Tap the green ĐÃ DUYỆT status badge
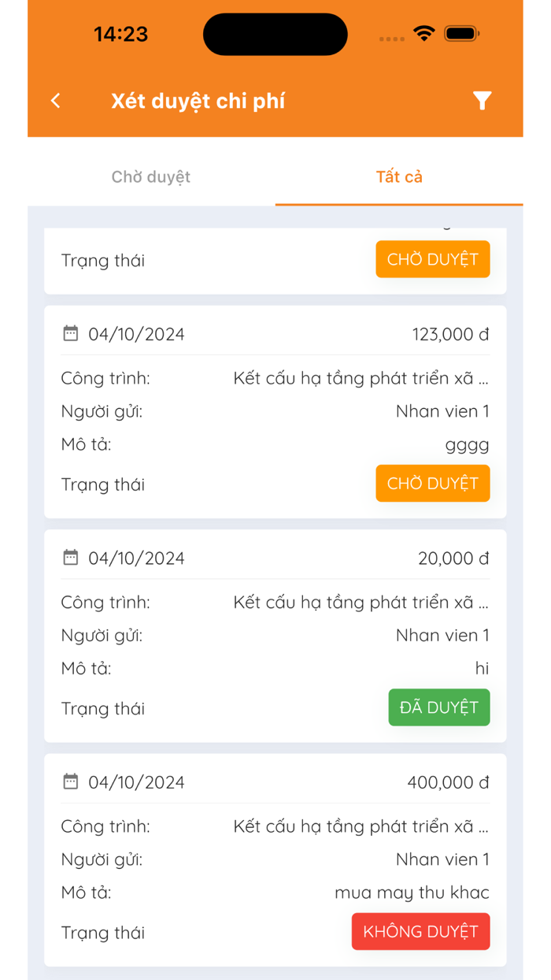The width and height of the screenshot is (551, 980). [438, 707]
